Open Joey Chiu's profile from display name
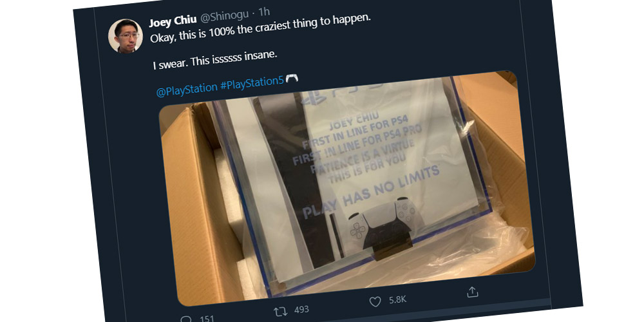The height and width of the screenshot is (322, 644). coord(173,22)
